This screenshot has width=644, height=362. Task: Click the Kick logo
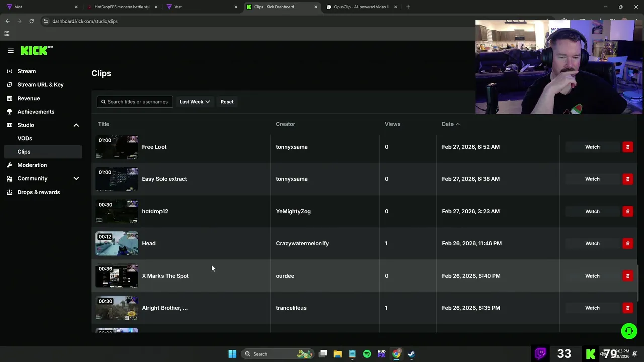point(37,50)
